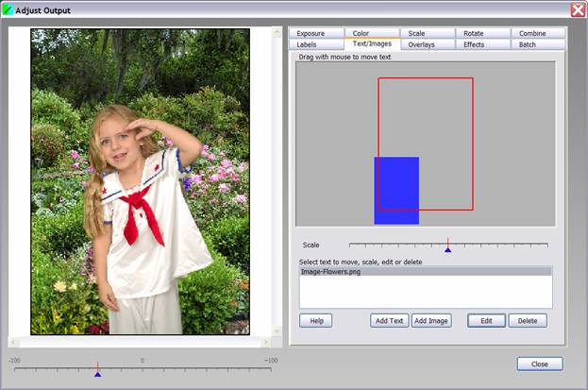Click the Help button
Screen dimensions: 588x390
click(x=316, y=321)
